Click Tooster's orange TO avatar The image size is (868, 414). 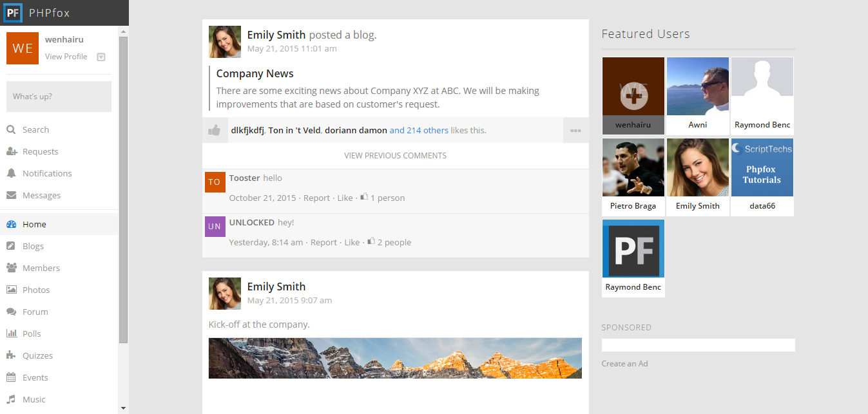[x=215, y=182]
